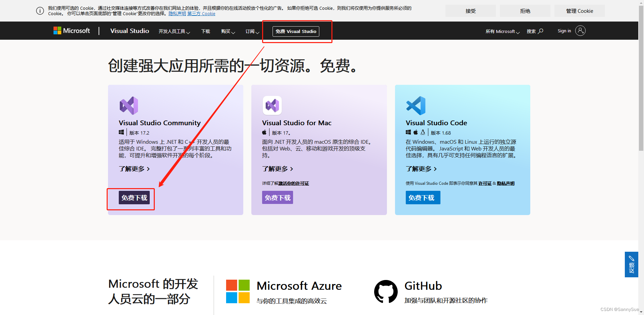Screen dimensions: 644x315
Task: Open 了解更多 under Visual Studio for Mac
Action: click(x=278, y=169)
